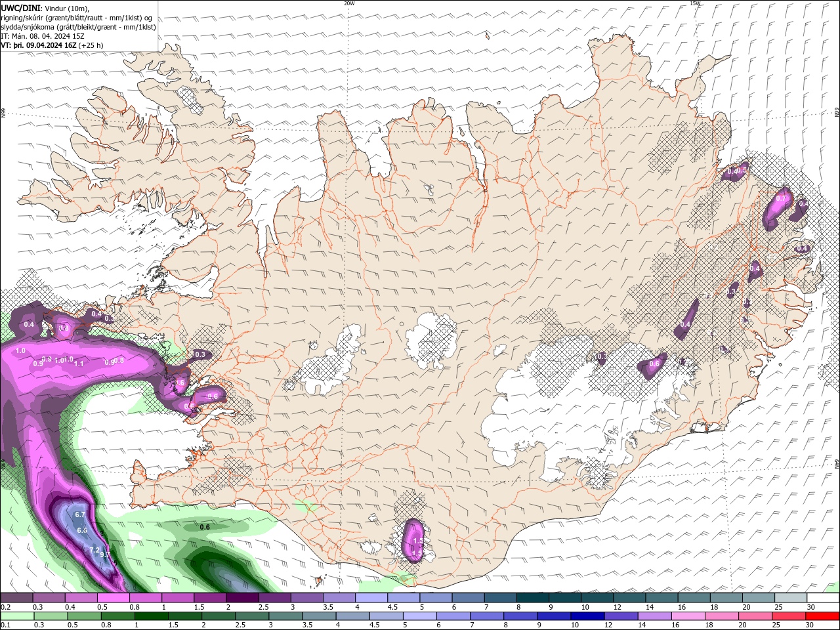Screen dimensions: 840x630
Task: Click the deep blue swatch labeled 10 in rain legend
Action: [x=587, y=616]
